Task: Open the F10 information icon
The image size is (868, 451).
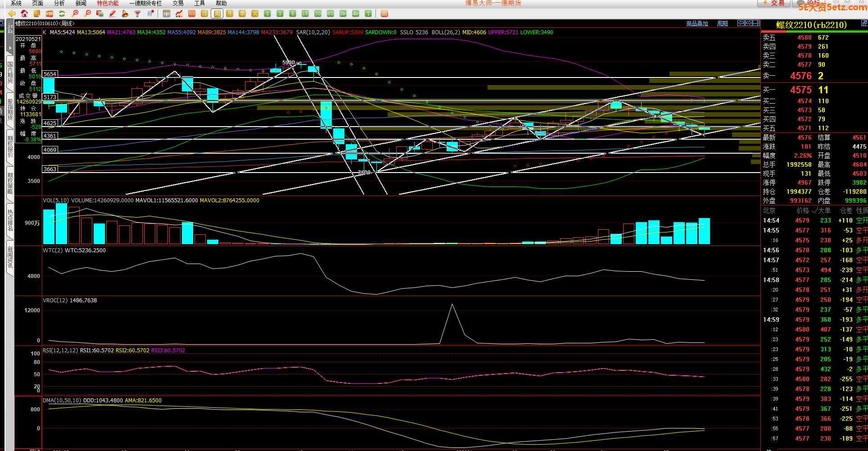Action: tap(50, 14)
